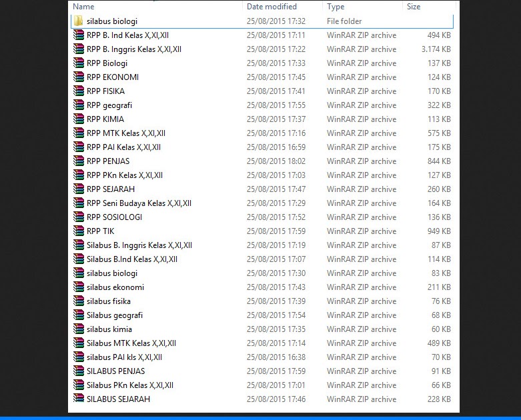Select file name "RPP B. Ind Kelas X,XI,XII"

(x=127, y=35)
